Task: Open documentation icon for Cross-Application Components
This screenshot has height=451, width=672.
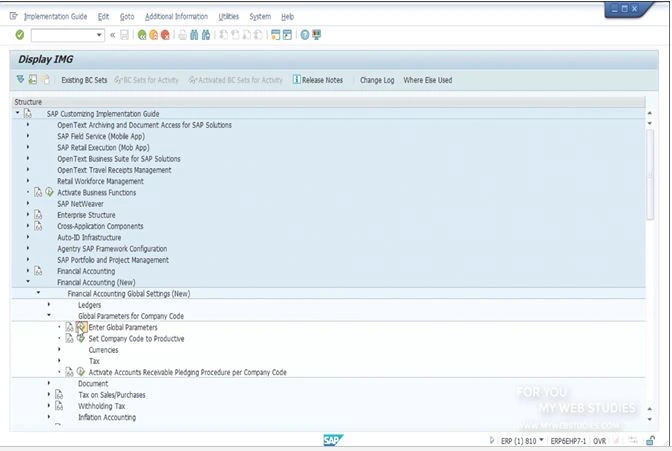Action: point(38,226)
